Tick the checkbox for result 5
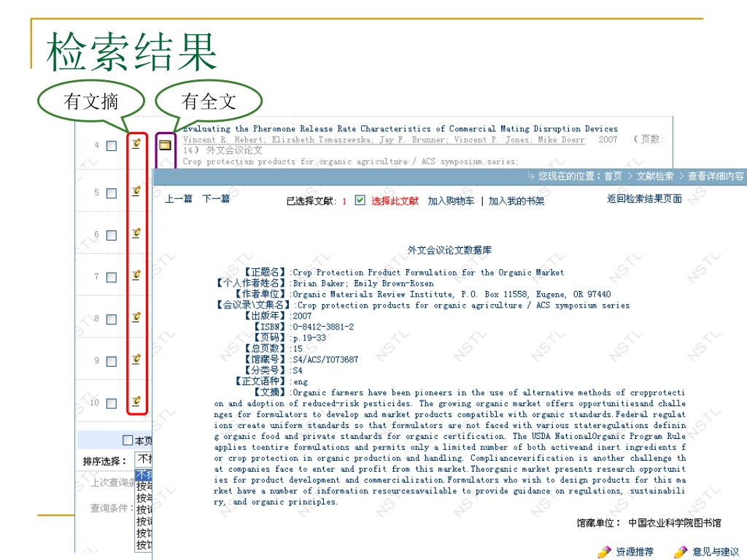 coord(112,193)
